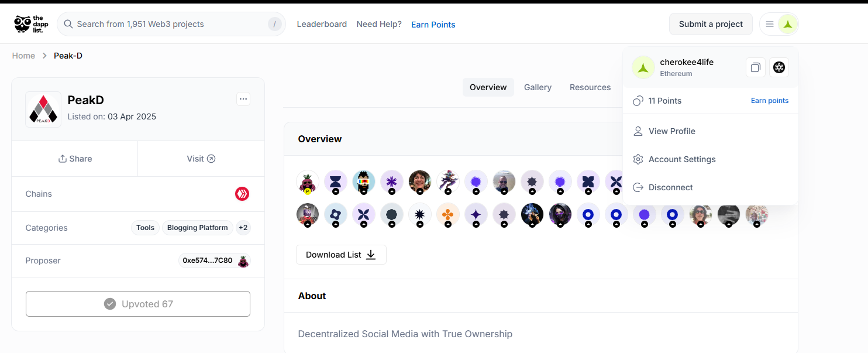Screen dimensions: 868x353
Task: Select the dark starburst avatar on white
Action: 420,215
